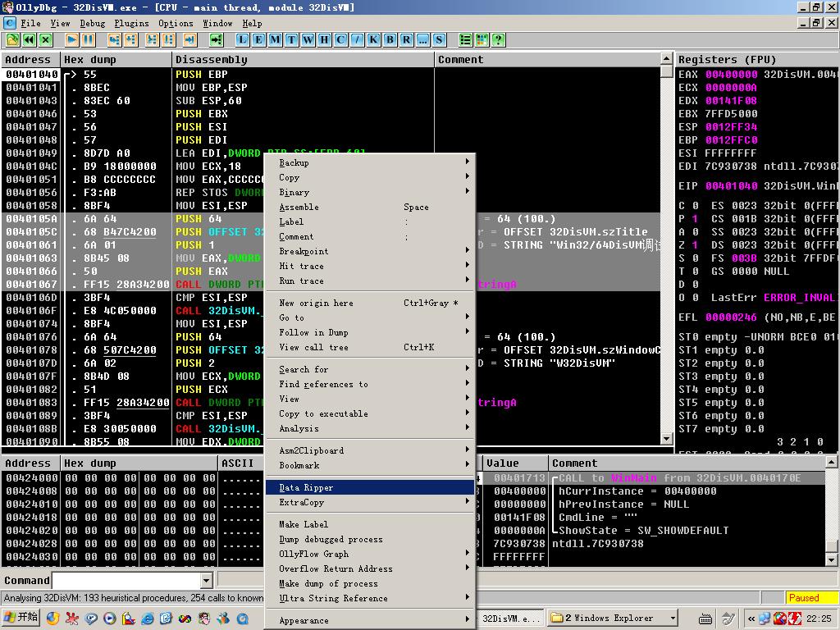Open the Command bar dropdown arrow
The image size is (840, 630).
[207, 580]
